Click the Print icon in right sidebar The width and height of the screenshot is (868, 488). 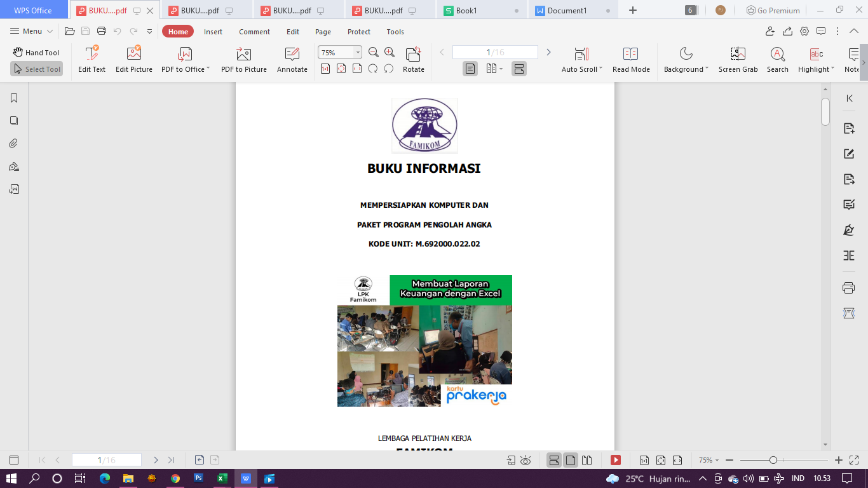click(849, 288)
